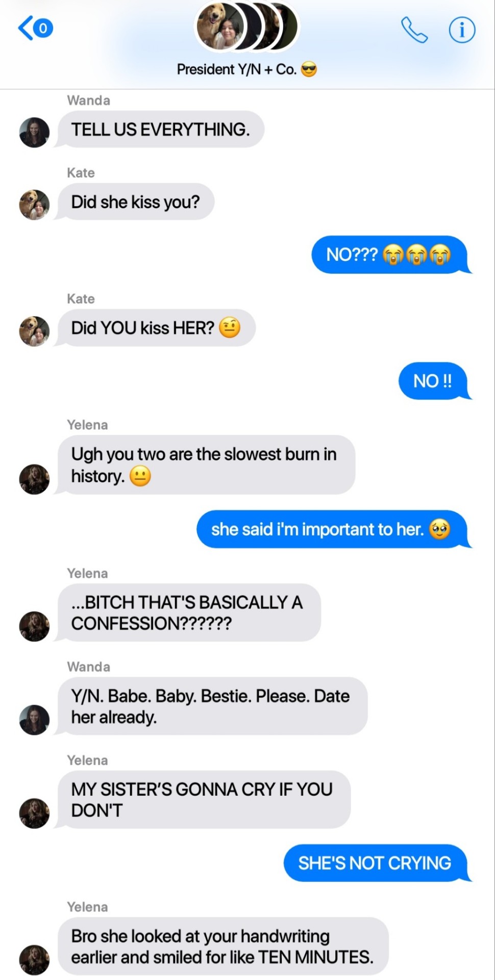Select the TELL US EVERYTHING. message bubble
Screen dimensions: 495x980
pyautogui.click(x=160, y=129)
